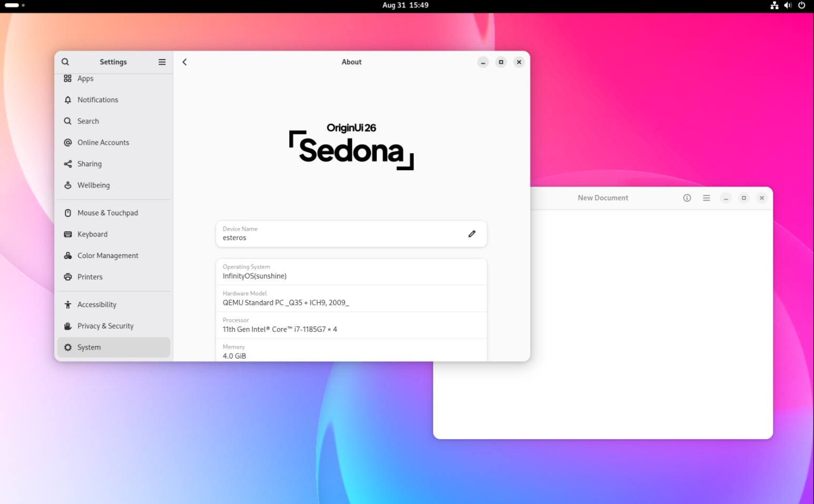Screen dimensions: 814x504
Task: Click the Sharing icon
Action: tap(67, 164)
